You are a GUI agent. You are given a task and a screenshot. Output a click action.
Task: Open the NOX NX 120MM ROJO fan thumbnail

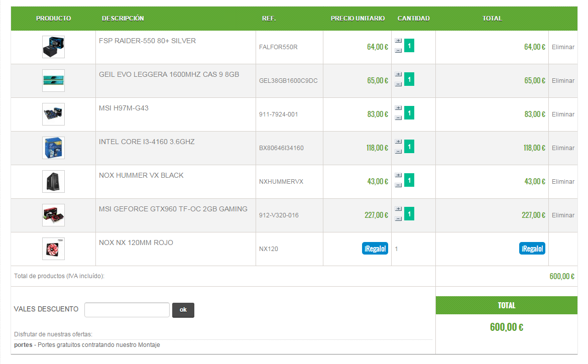click(53, 249)
